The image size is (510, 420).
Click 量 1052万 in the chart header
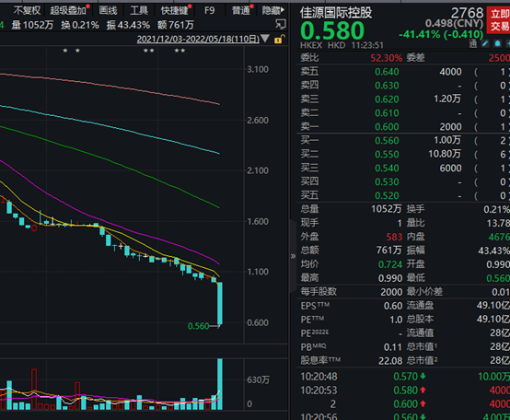[32, 25]
